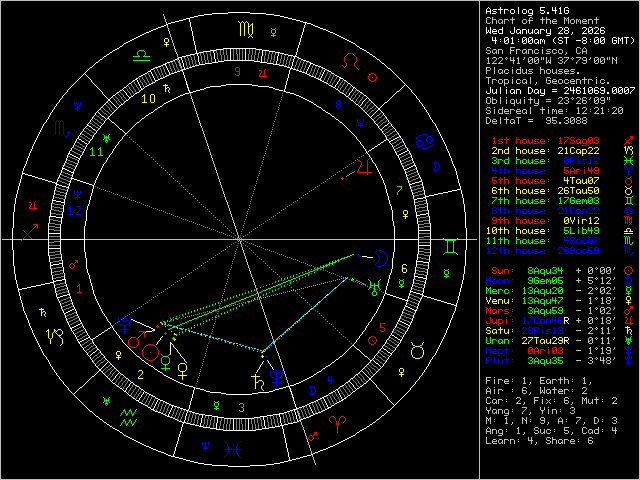This screenshot has width=640, height=480.
Task: Click the large Pisces glyph on the outer ring
Action: 233,449
